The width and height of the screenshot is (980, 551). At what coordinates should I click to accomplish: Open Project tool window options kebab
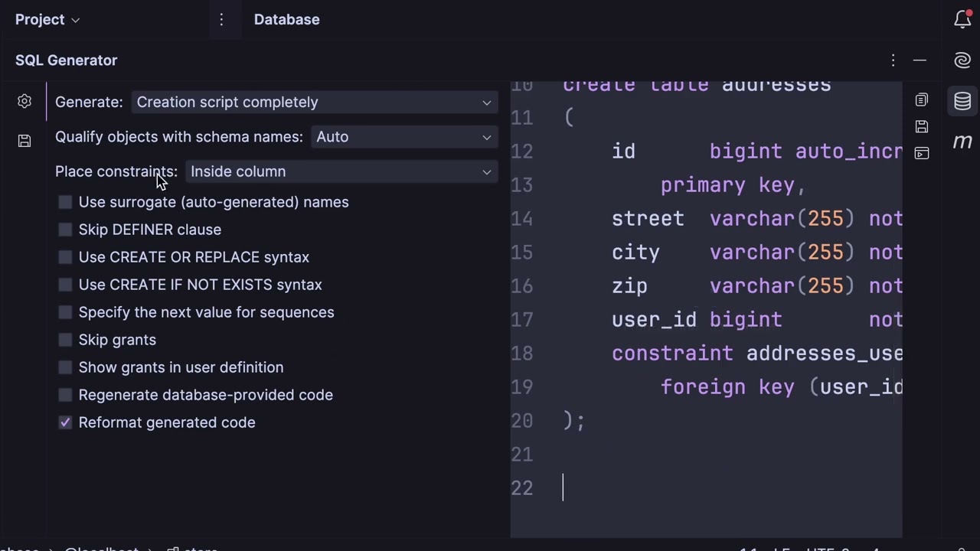pyautogui.click(x=221, y=20)
